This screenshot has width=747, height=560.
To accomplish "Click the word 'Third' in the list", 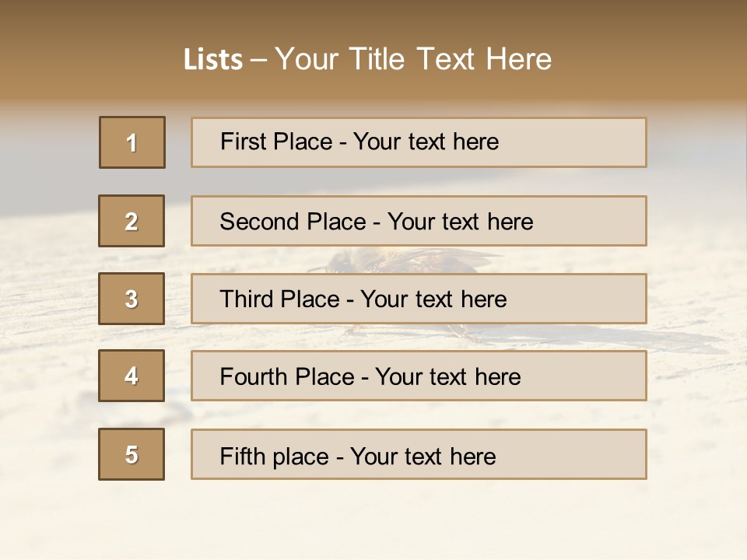I will (x=248, y=299).
